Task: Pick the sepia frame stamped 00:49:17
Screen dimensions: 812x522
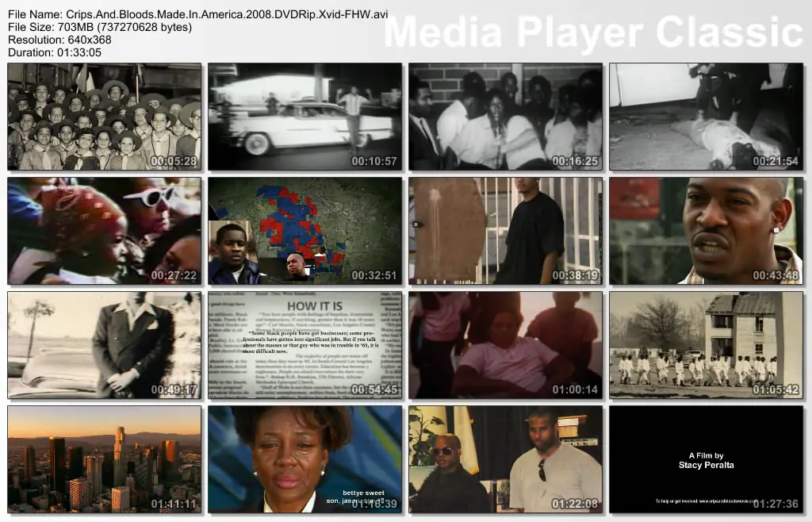Action: coord(105,345)
